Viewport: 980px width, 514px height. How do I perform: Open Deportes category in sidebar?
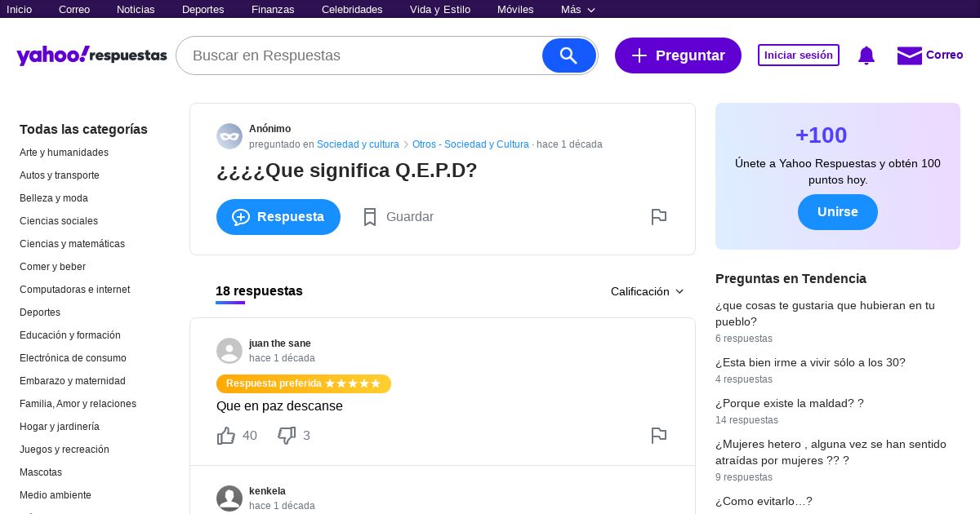[x=40, y=312]
